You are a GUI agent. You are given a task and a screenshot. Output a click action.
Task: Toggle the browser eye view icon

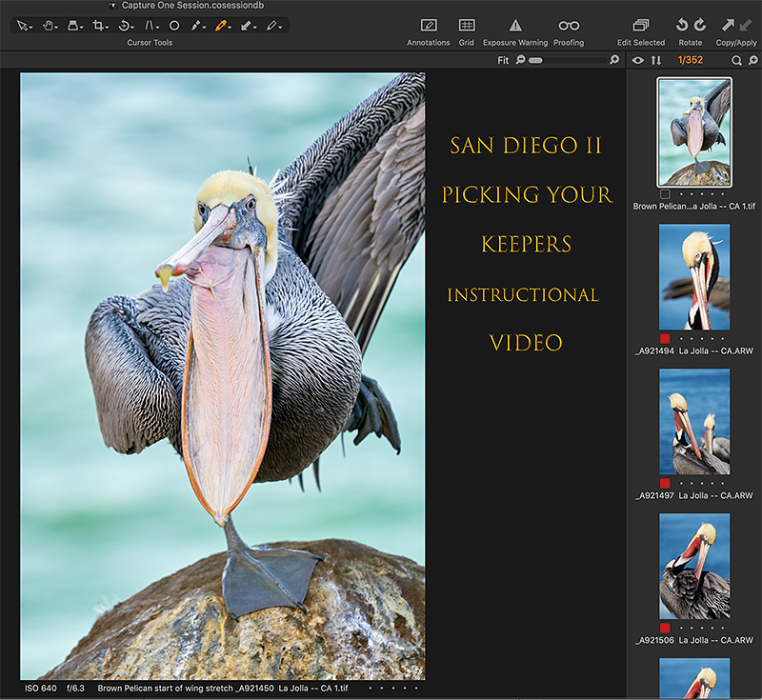637,60
